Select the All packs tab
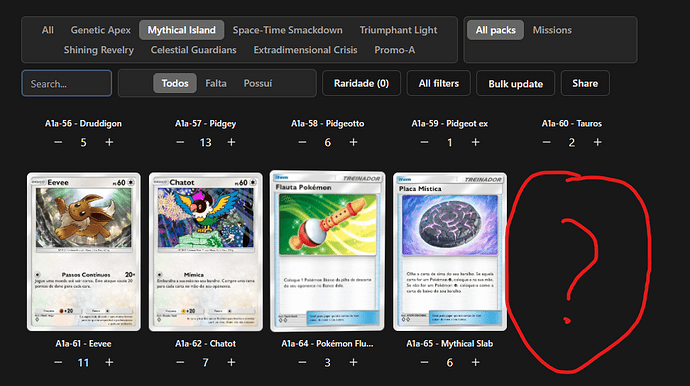The width and height of the screenshot is (690, 386). click(495, 30)
